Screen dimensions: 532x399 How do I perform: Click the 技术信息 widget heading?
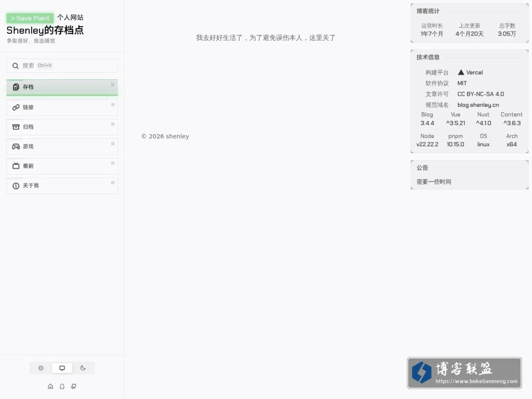pyautogui.click(x=428, y=57)
